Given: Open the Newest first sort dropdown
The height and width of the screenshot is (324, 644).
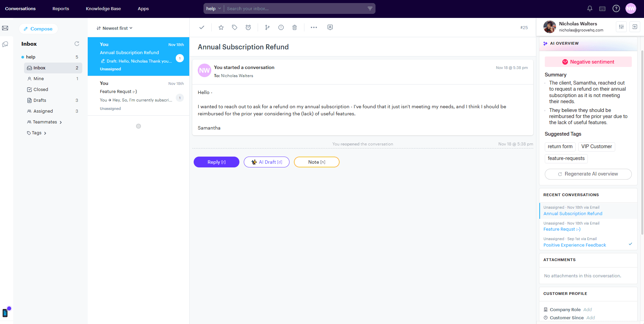Looking at the screenshot, I should pyautogui.click(x=114, y=28).
